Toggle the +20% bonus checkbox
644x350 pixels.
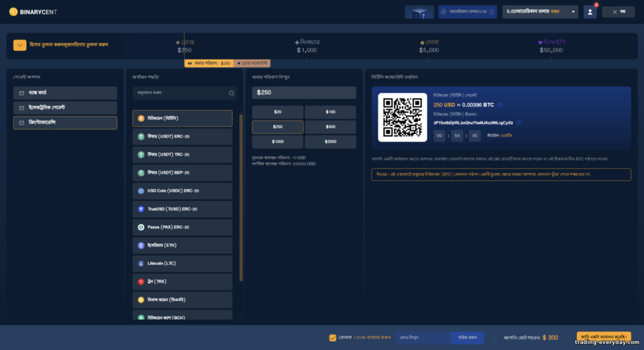tap(333, 338)
